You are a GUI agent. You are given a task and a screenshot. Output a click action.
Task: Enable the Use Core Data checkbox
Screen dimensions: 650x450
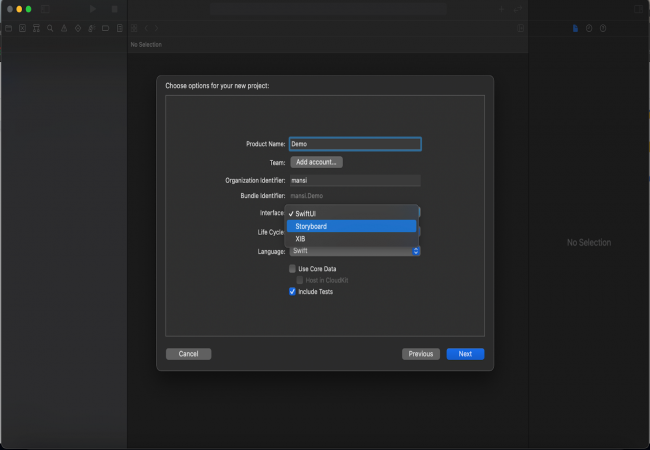point(293,269)
